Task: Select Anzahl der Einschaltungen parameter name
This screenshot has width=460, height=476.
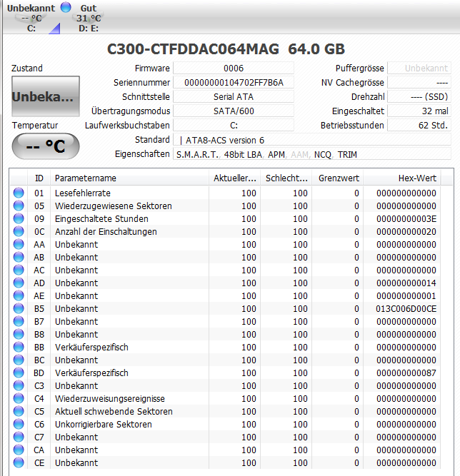Action: [x=106, y=232]
